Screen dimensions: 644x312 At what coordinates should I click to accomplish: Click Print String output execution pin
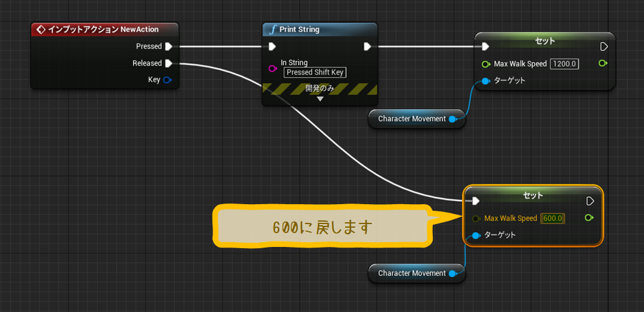click(x=368, y=46)
